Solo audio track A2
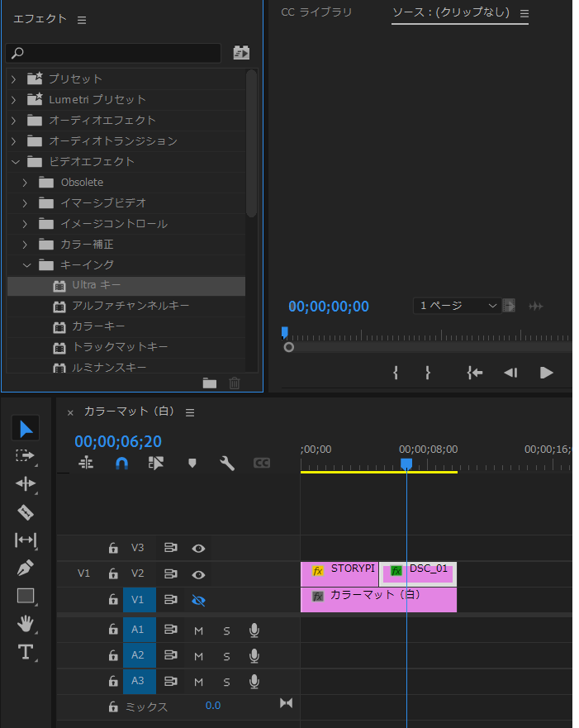The image size is (579, 728). tap(226, 656)
